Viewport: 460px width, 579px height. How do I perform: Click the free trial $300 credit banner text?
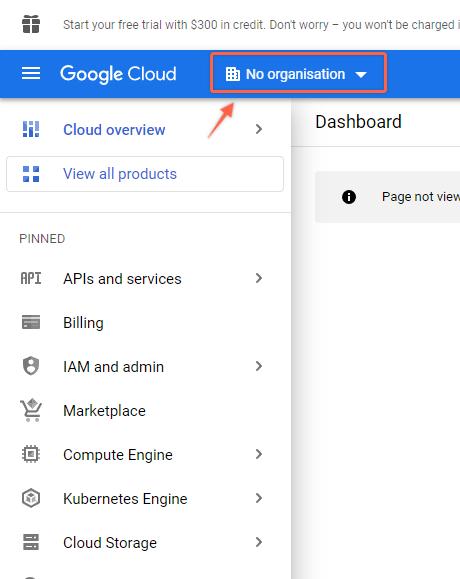[x=261, y=25]
